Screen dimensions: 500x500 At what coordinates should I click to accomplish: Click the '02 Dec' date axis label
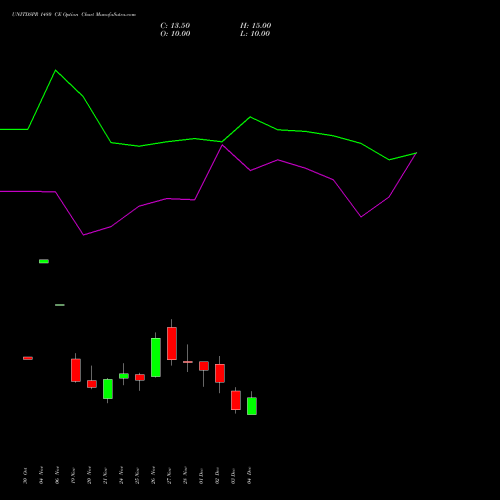coord(217,476)
